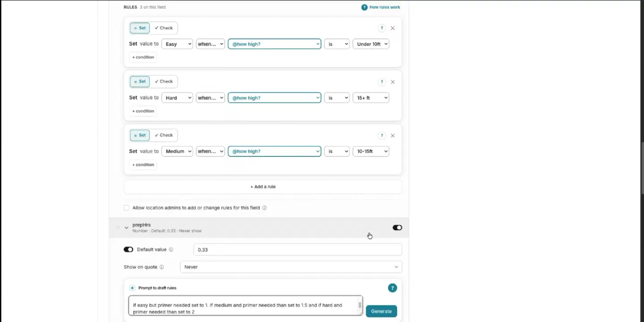The width and height of the screenshot is (644, 322).
Task: Select Set mode on the Easy rule
Action: [140, 28]
